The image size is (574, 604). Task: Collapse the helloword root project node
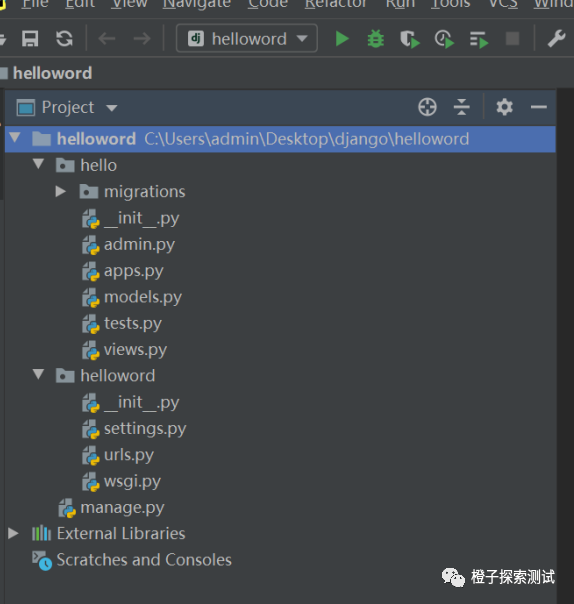[15, 138]
